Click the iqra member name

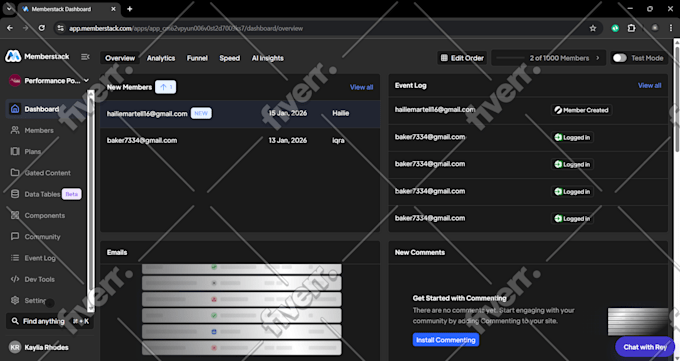[338, 141]
